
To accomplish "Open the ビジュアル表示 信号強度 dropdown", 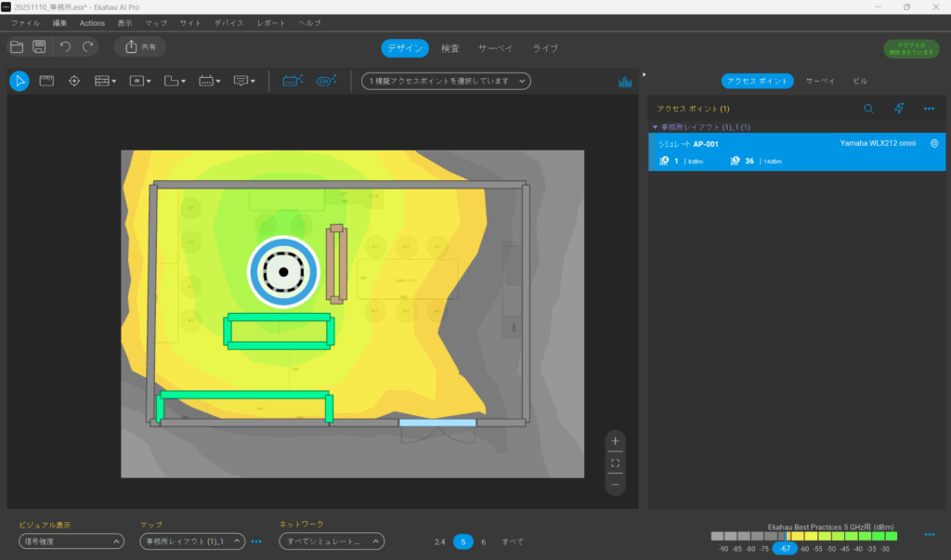I will [71, 541].
